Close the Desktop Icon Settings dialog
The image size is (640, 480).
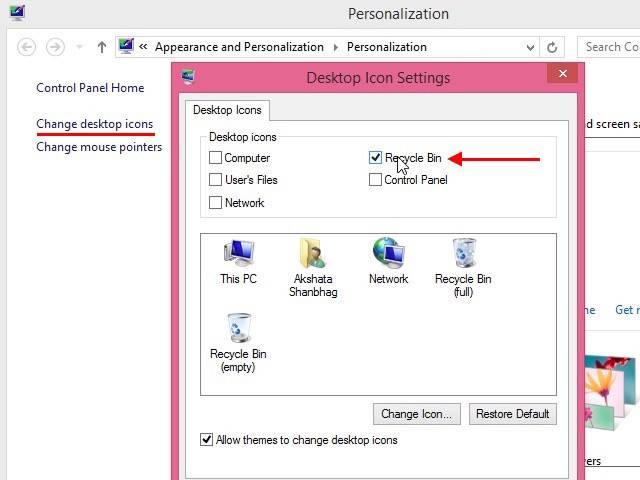pos(563,73)
